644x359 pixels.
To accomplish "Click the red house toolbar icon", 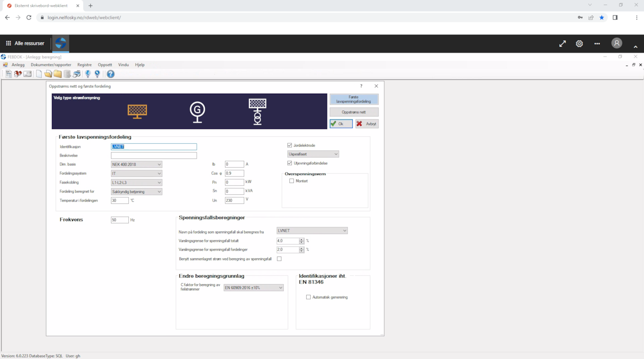I will [x=18, y=74].
